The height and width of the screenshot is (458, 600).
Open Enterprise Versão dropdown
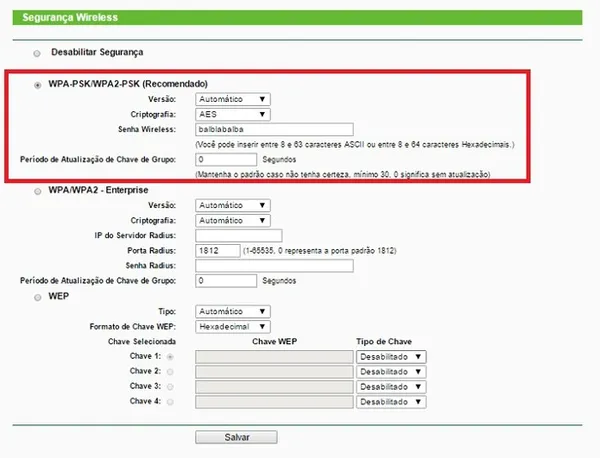233,205
